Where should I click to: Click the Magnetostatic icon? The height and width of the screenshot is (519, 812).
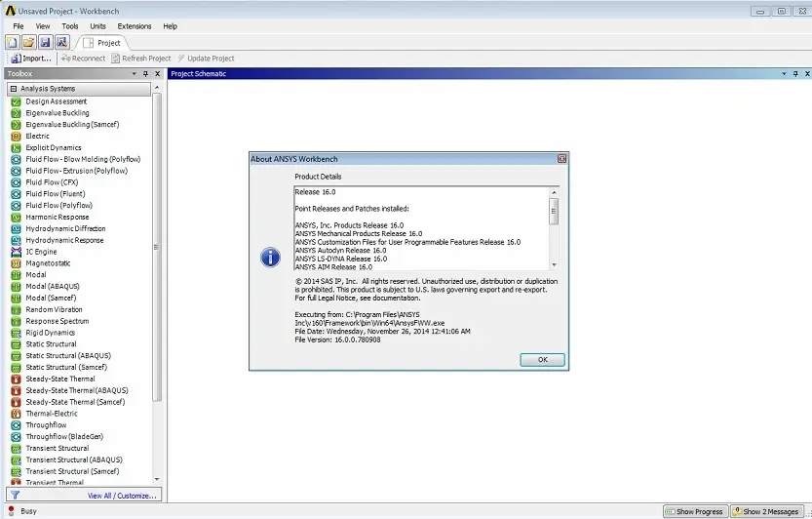pos(16,263)
